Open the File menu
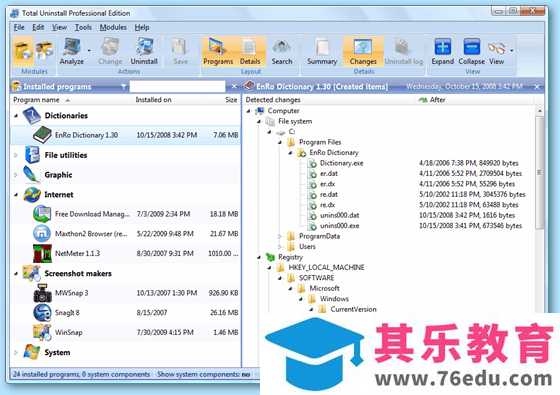Screen dimensions: 560x395 [19, 27]
